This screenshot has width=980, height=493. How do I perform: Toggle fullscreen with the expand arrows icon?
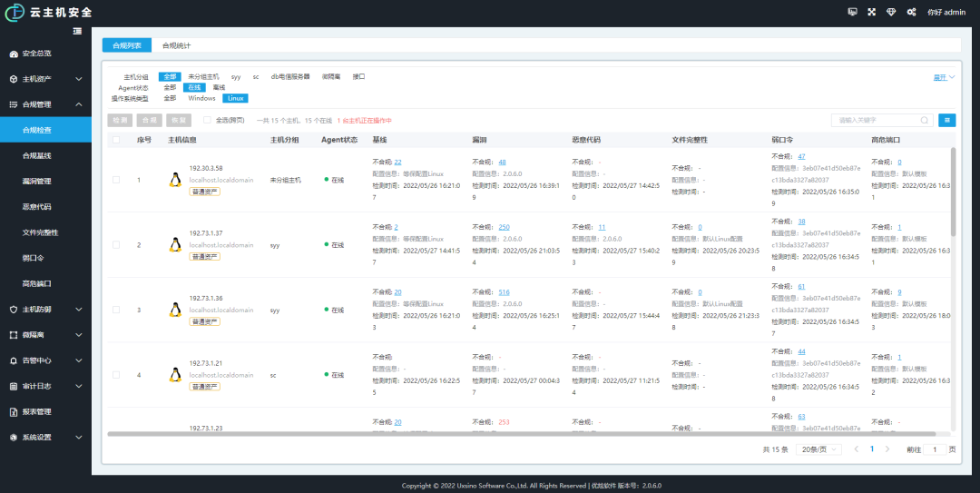(x=872, y=12)
